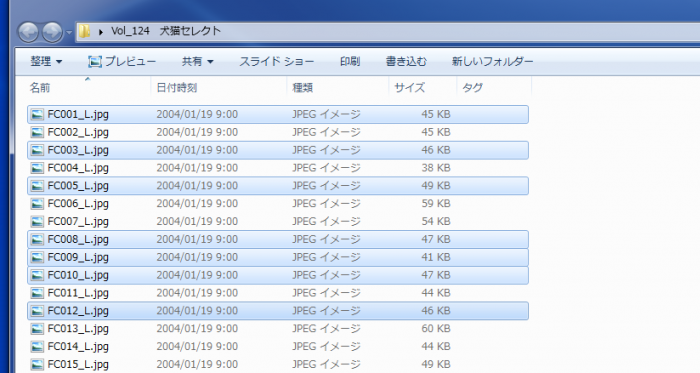Click the FC010_L.jpg file icon
Image resolution: width=700 pixels, height=373 pixels.
pos(37,275)
